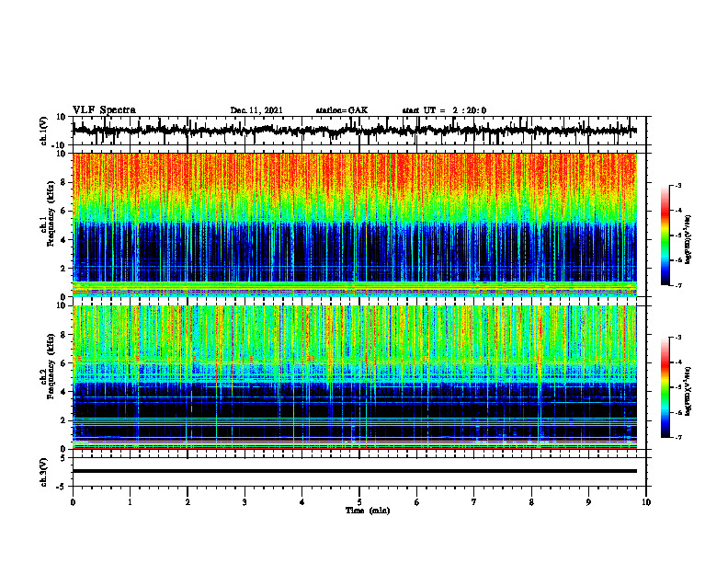The width and height of the screenshot is (728, 563).
Task: Click the "4" kHz tick on ch.2 frequency axis
Action: point(63,392)
